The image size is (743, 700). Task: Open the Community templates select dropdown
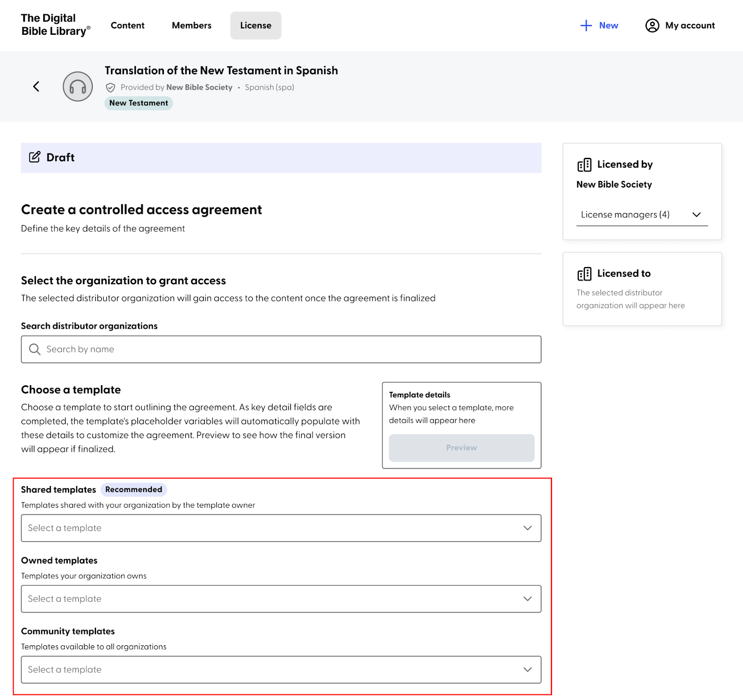pos(281,669)
